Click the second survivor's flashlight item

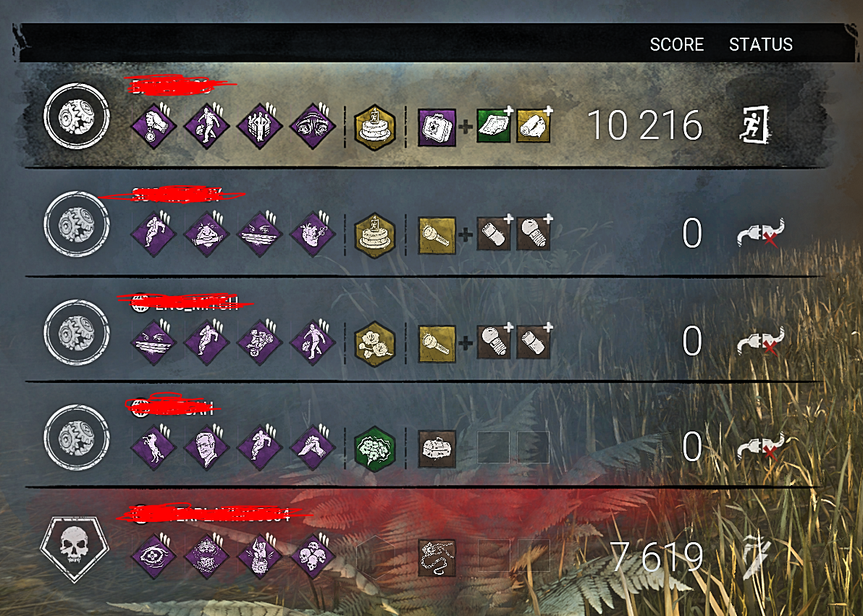coord(437,235)
